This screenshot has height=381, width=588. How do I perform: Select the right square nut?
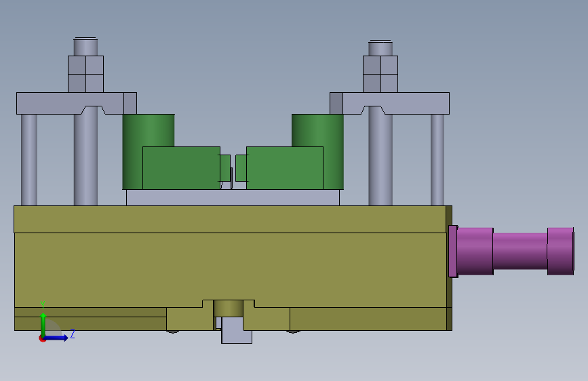(380, 74)
